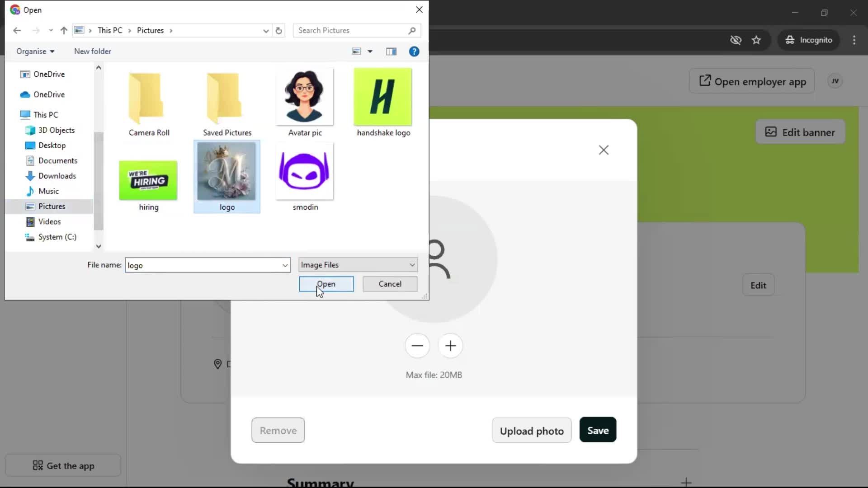
Task: Go forward with the dialog's forward arrow
Action: coord(36,30)
